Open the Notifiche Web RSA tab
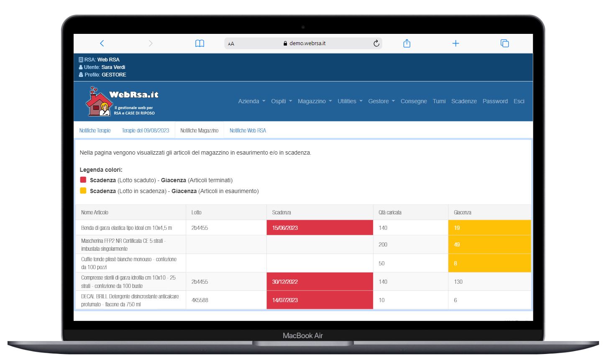The height and width of the screenshot is (364, 609). [x=248, y=131]
